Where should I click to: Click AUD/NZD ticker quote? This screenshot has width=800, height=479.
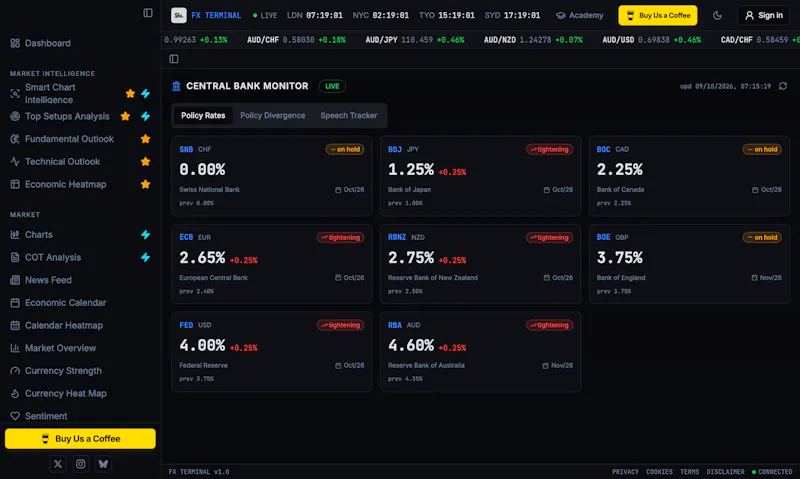pos(533,40)
